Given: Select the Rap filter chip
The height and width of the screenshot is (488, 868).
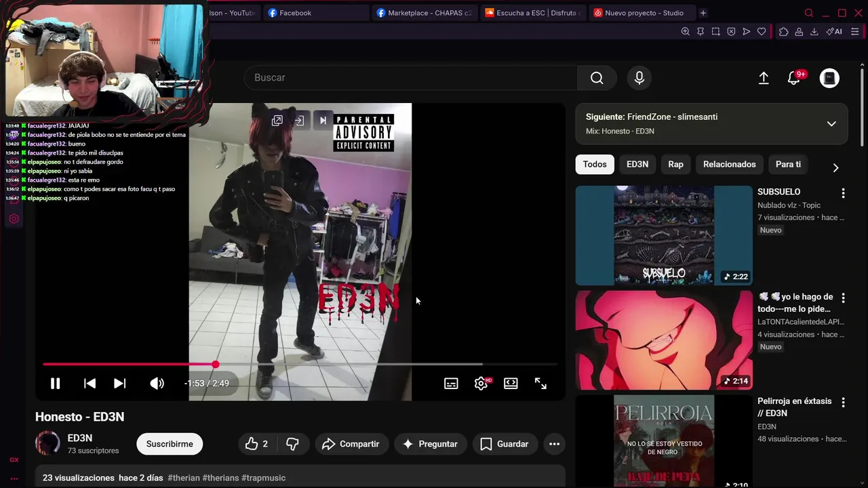Looking at the screenshot, I should (x=675, y=164).
